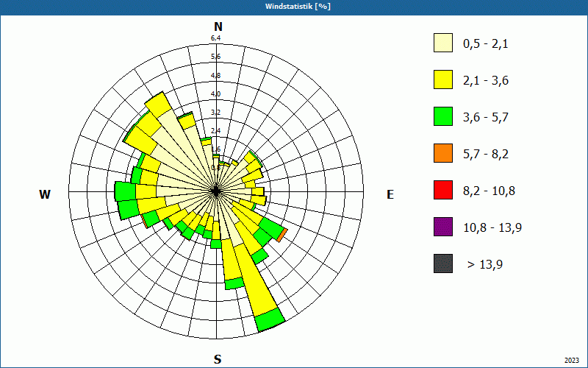
Task: Click the N compass label
Action: click(218, 26)
